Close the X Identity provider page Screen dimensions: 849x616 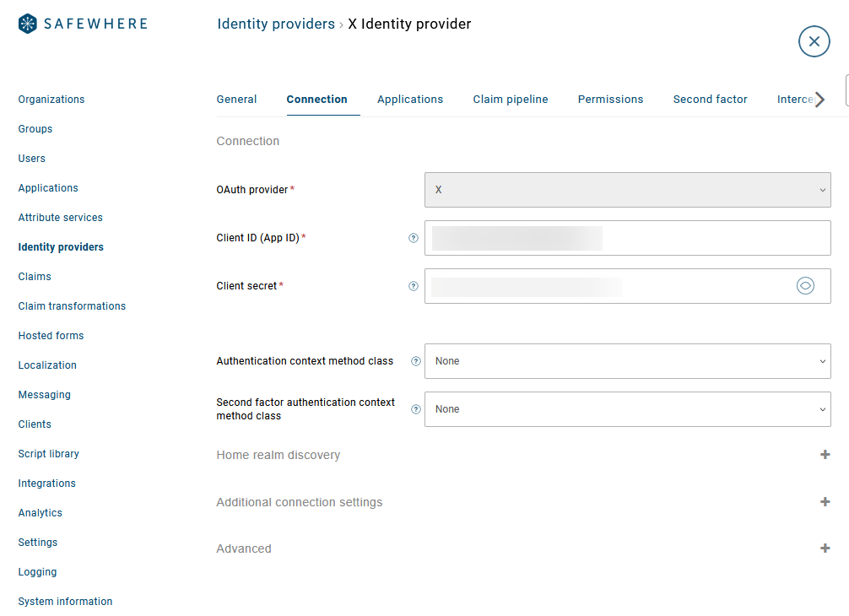[814, 41]
